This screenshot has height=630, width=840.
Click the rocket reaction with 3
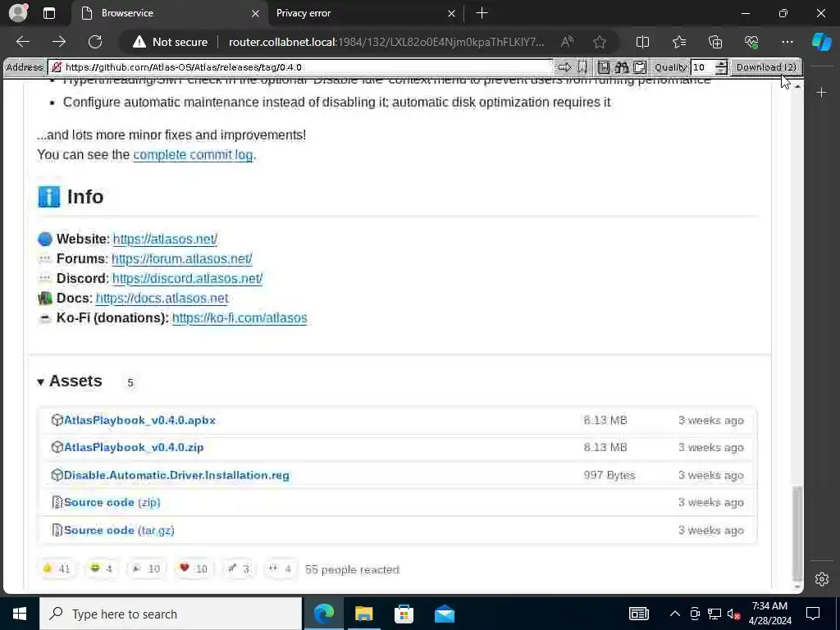tap(239, 568)
